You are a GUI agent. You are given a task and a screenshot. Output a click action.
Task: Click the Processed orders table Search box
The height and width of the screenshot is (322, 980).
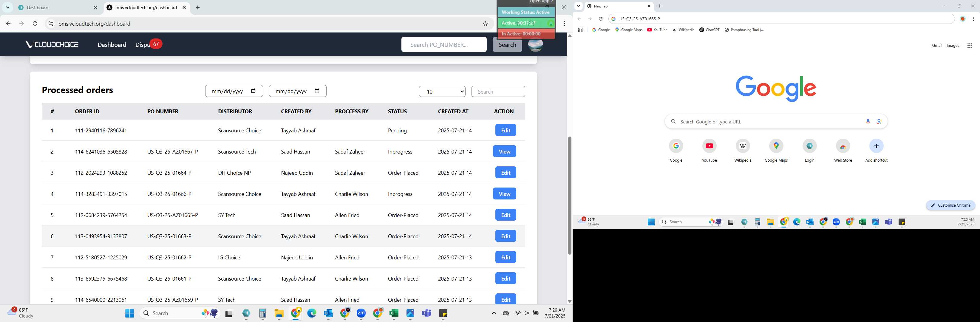(x=498, y=91)
